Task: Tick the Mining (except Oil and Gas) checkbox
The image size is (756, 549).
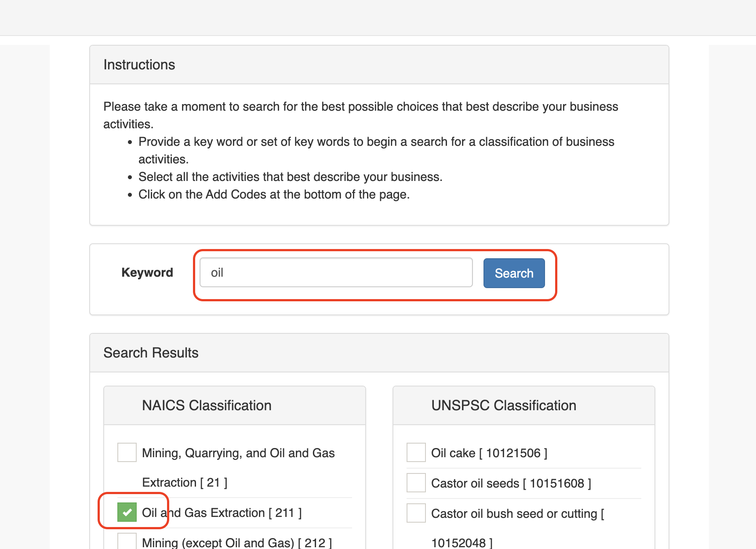Action: click(x=127, y=541)
